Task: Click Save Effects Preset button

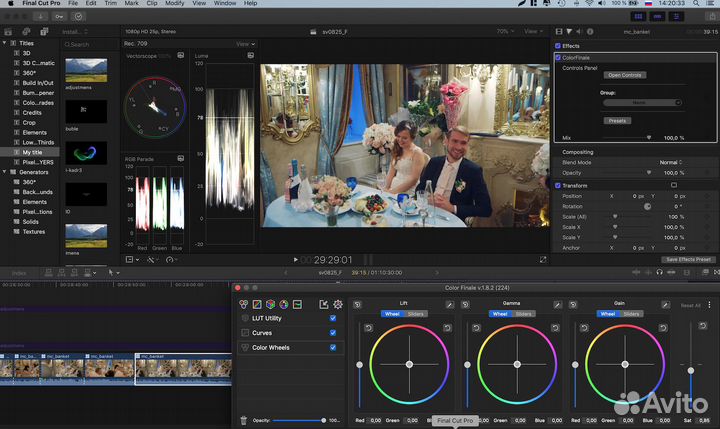Action: click(x=689, y=259)
